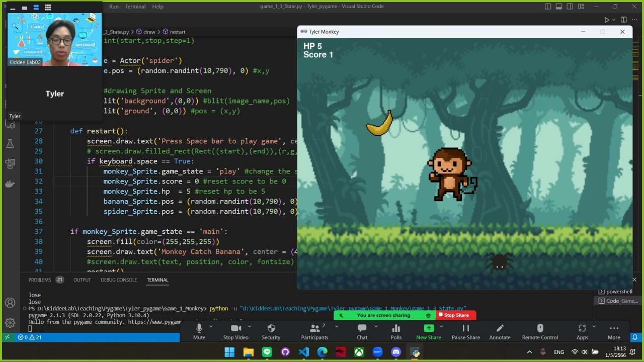
Task: Select the TERMINAL tab
Action: pyautogui.click(x=157, y=280)
